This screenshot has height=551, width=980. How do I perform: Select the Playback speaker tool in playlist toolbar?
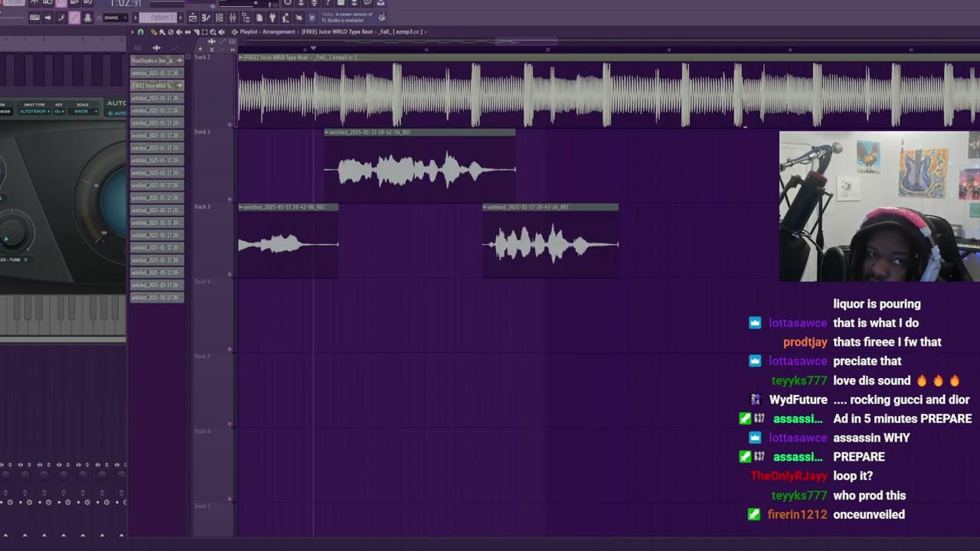click(x=221, y=32)
